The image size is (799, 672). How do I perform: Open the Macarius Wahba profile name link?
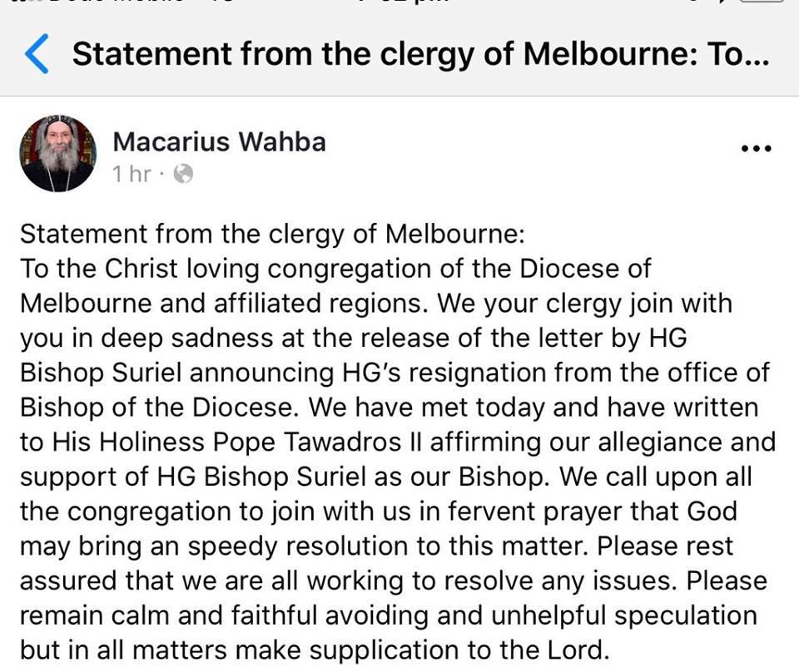(x=219, y=141)
